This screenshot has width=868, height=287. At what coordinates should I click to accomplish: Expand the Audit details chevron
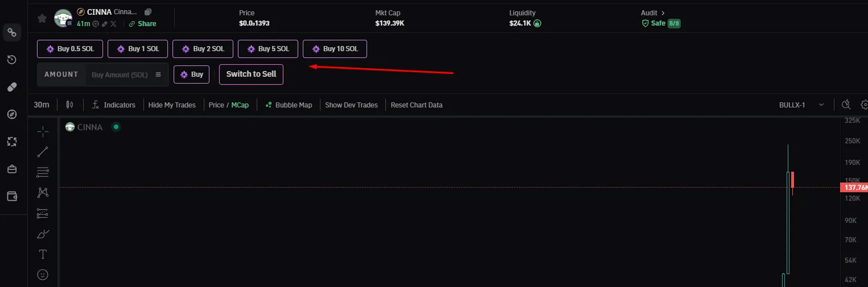coord(663,13)
